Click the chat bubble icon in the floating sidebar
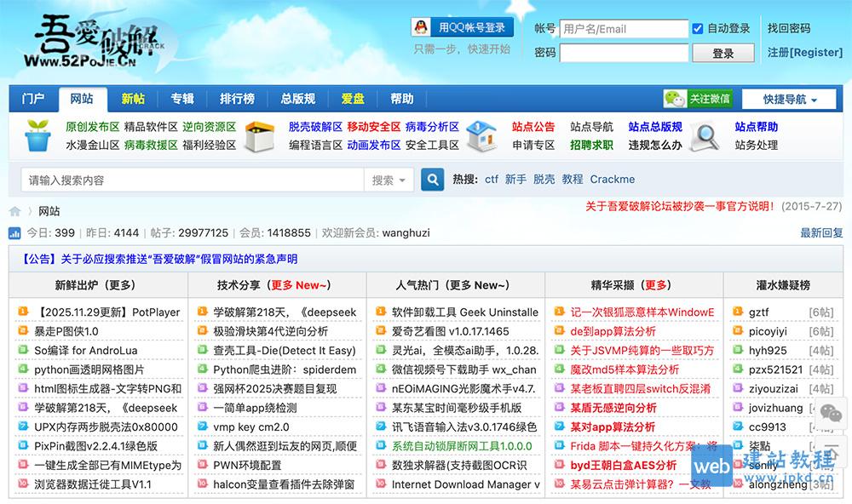This screenshot has height=504, width=852. (x=831, y=415)
